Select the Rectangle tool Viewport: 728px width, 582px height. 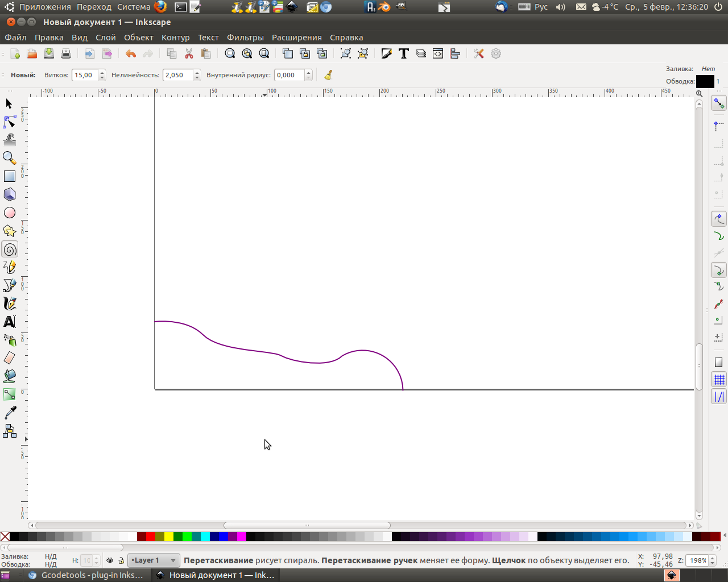9,176
